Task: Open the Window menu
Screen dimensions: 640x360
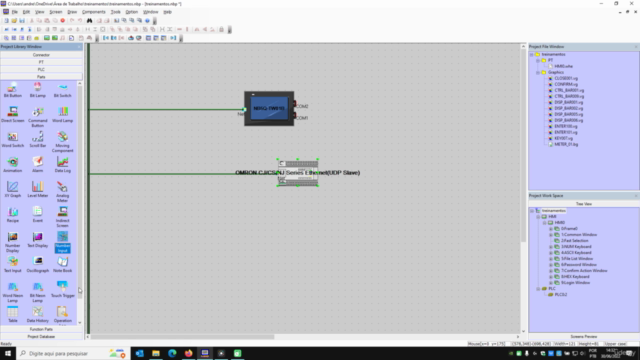Action: pyautogui.click(x=151, y=12)
